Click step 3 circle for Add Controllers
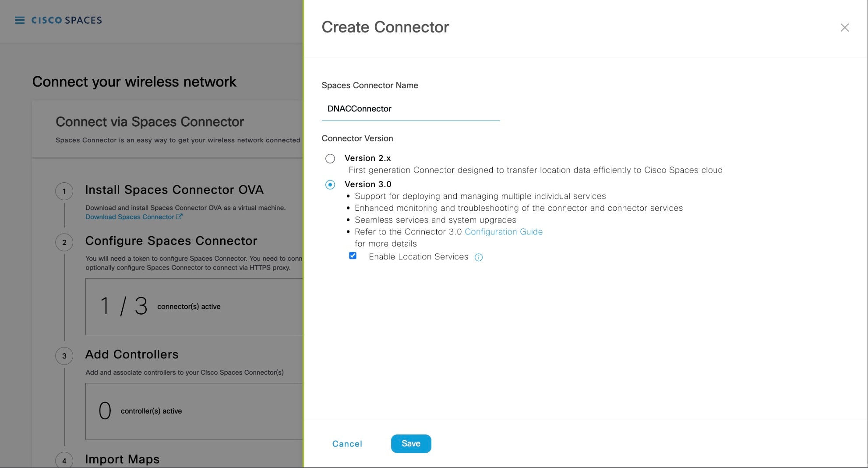The image size is (868, 468). click(64, 356)
